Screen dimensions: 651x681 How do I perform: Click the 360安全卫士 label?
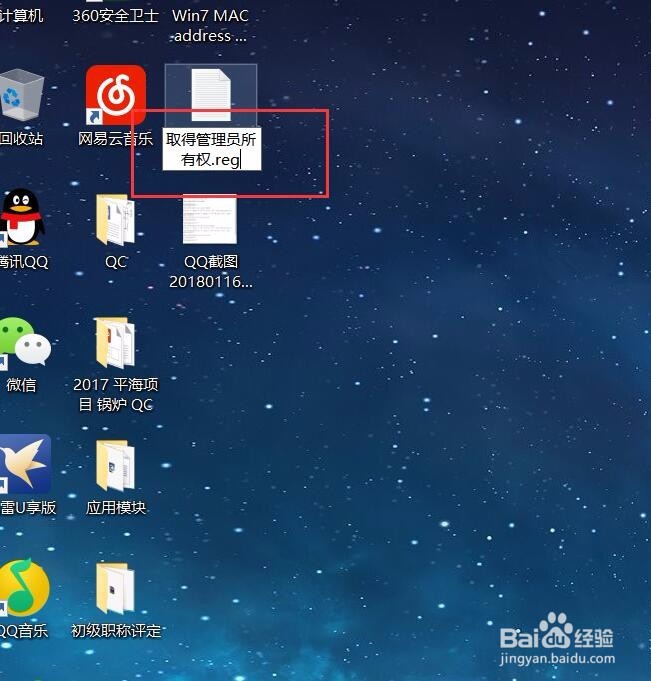(x=116, y=16)
